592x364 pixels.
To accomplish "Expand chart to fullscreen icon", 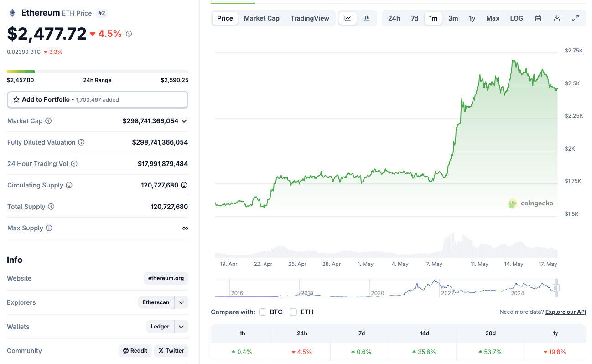I will (x=576, y=18).
